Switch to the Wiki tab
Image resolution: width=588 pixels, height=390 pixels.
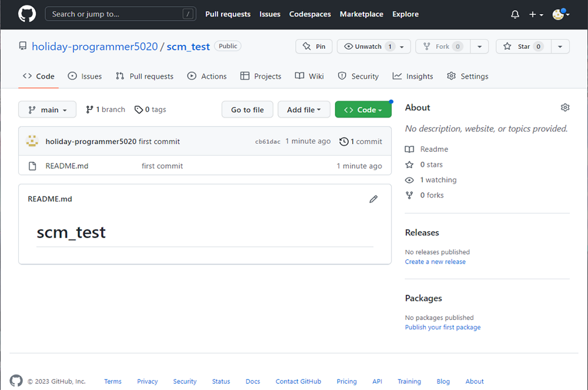coord(309,76)
